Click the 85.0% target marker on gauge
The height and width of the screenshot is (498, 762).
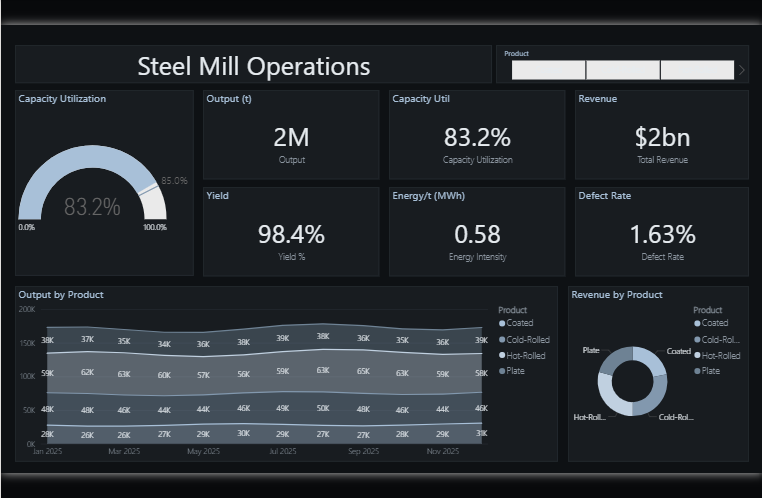pyautogui.click(x=149, y=189)
